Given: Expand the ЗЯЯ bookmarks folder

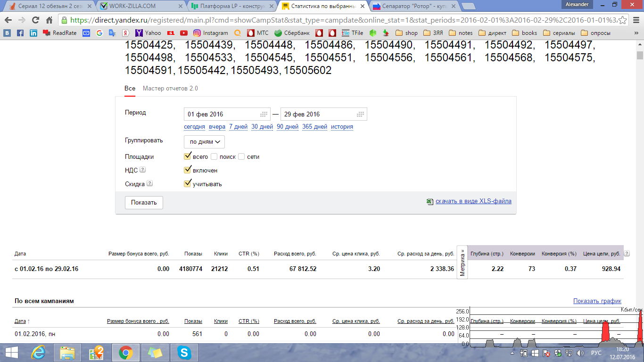Looking at the screenshot, I should point(433,33).
